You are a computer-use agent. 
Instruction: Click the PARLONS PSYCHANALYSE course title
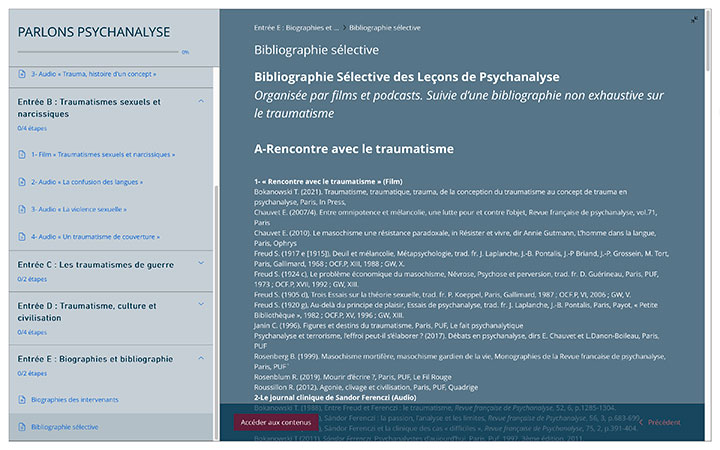94,32
